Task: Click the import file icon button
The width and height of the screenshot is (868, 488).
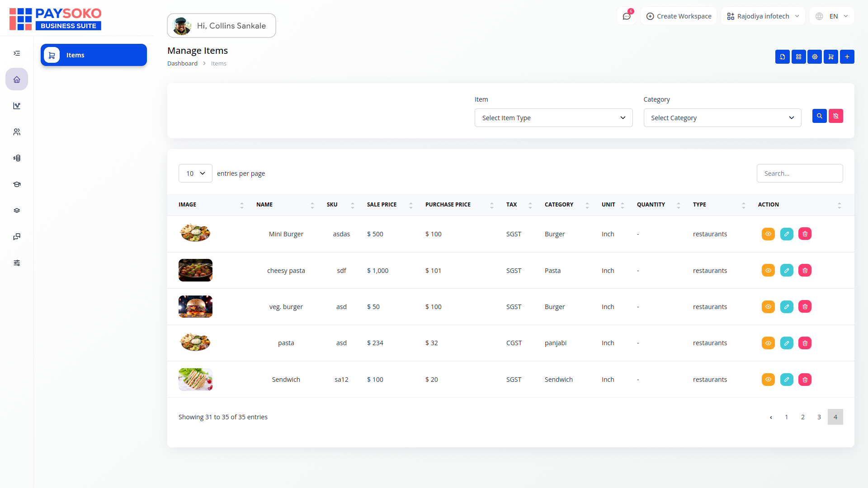Action: tap(782, 57)
